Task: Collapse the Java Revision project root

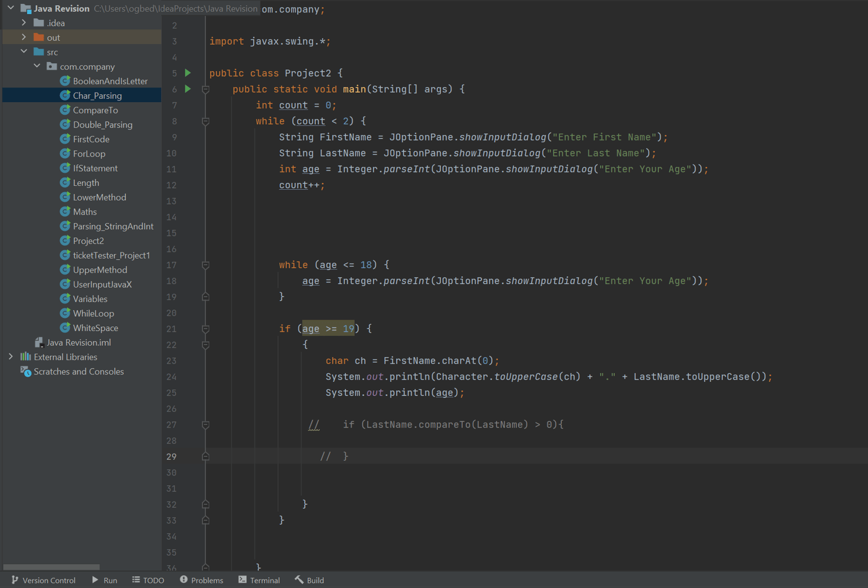Action: [11, 8]
